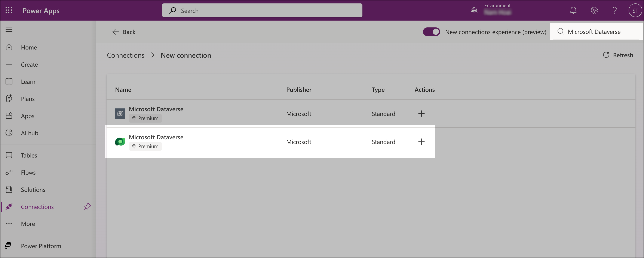Open Power Platform in the sidebar
The image size is (644, 258).
coord(48,246)
